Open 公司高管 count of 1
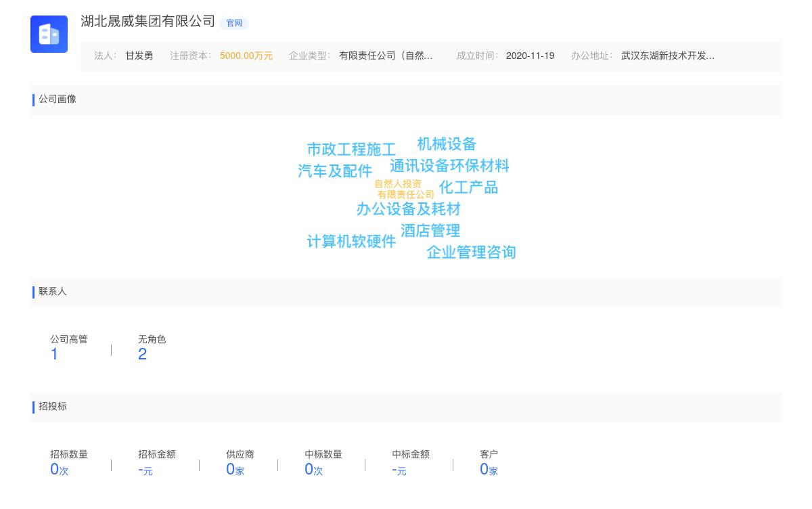Image resolution: width=812 pixels, height=509 pixels. [54, 354]
